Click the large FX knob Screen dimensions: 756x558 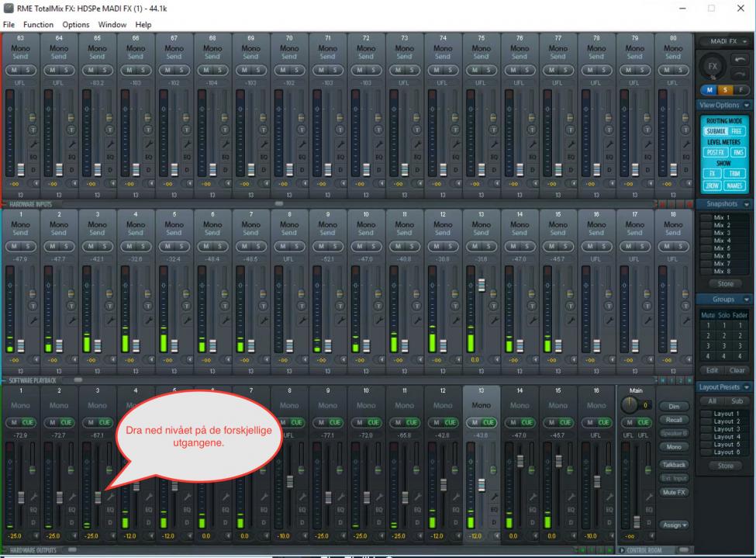click(x=713, y=67)
